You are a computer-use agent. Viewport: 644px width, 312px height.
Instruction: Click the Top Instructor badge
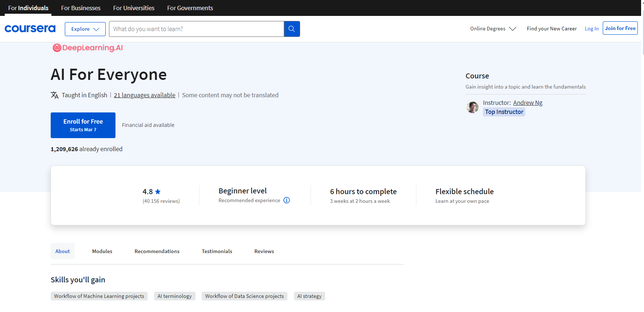pyautogui.click(x=504, y=112)
